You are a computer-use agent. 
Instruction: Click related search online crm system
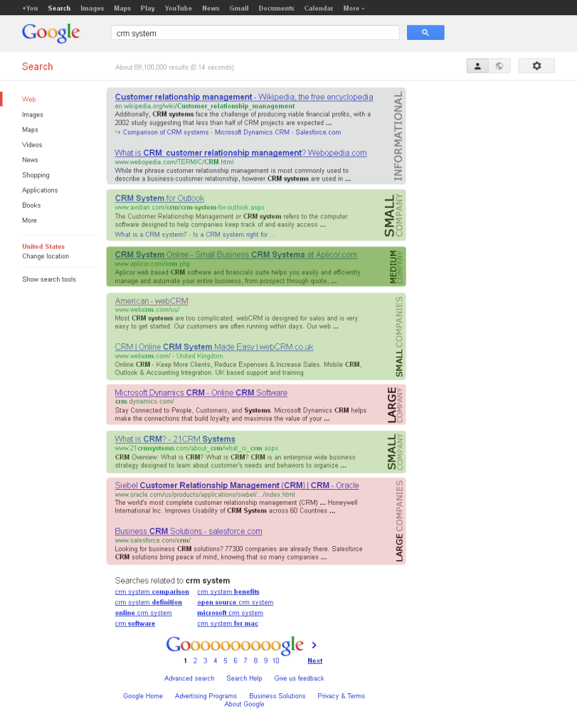[x=143, y=614]
